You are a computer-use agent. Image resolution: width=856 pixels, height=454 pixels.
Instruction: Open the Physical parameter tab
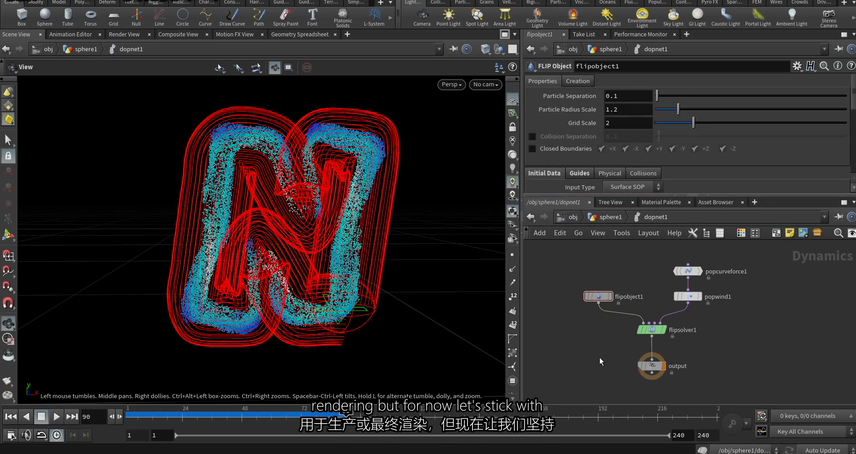pos(609,173)
